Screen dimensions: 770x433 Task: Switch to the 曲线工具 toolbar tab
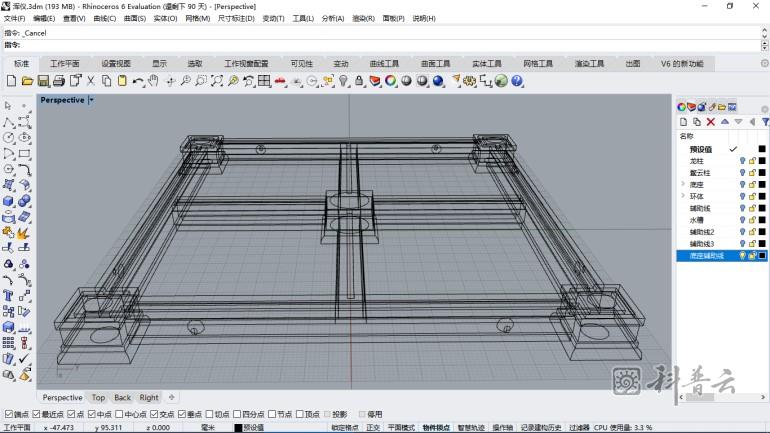tap(384, 64)
